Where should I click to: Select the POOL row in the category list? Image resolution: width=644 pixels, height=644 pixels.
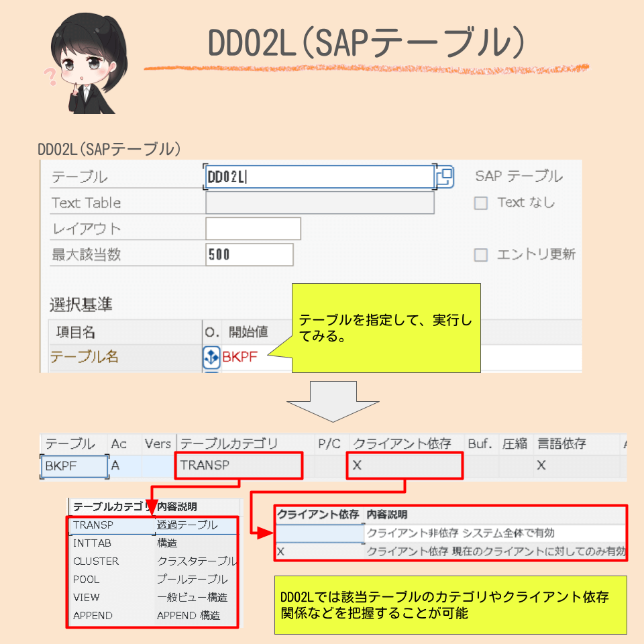coord(86,580)
